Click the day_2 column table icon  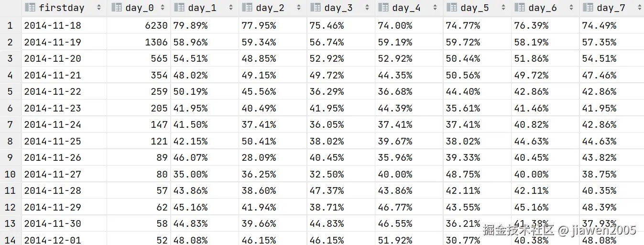248,8
